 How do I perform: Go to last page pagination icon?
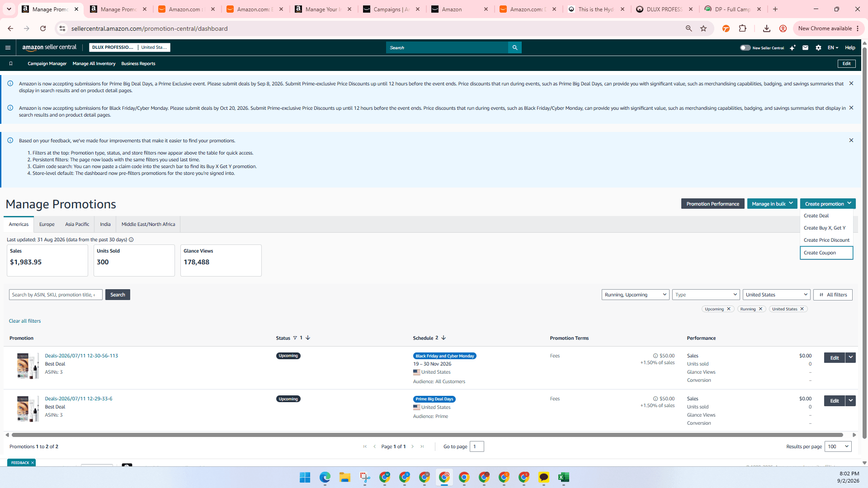click(x=422, y=447)
